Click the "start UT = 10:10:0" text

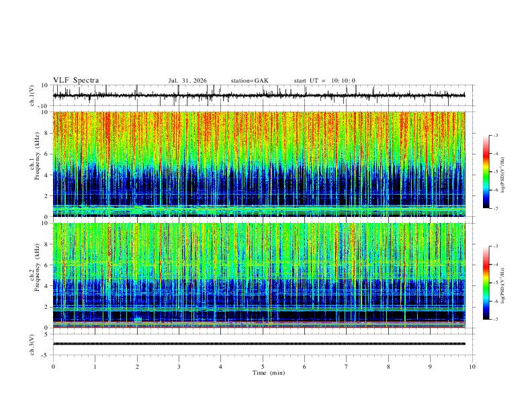pyautogui.click(x=324, y=81)
